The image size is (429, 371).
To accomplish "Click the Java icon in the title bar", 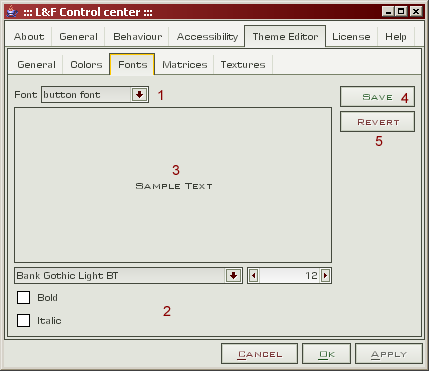I will [x=12, y=12].
